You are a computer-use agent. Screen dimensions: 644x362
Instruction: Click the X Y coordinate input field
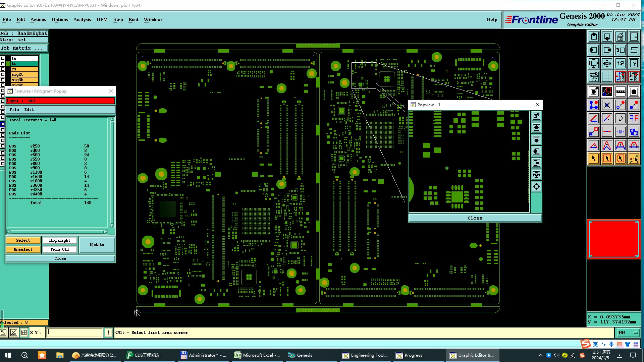pyautogui.click(x=74, y=333)
